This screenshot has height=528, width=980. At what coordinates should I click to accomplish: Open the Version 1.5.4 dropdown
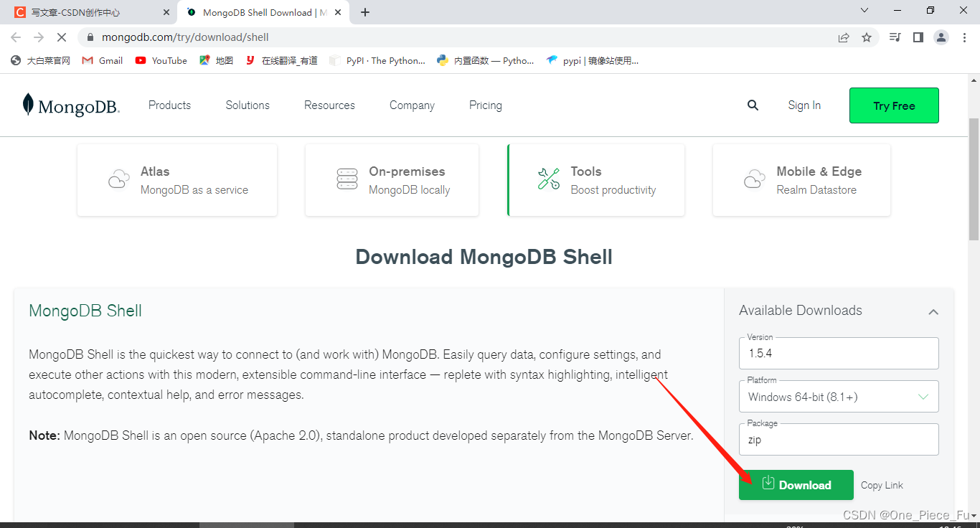839,354
